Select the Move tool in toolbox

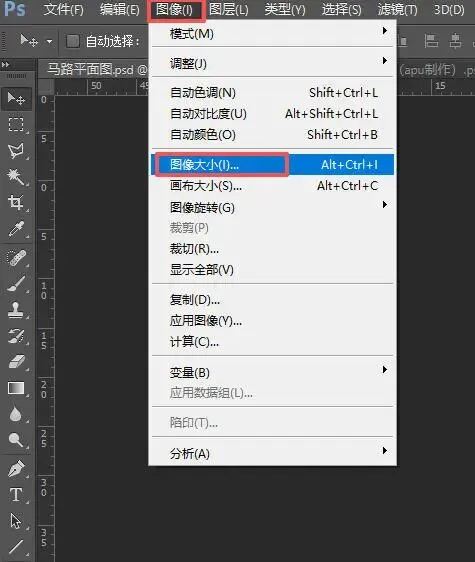click(x=16, y=98)
